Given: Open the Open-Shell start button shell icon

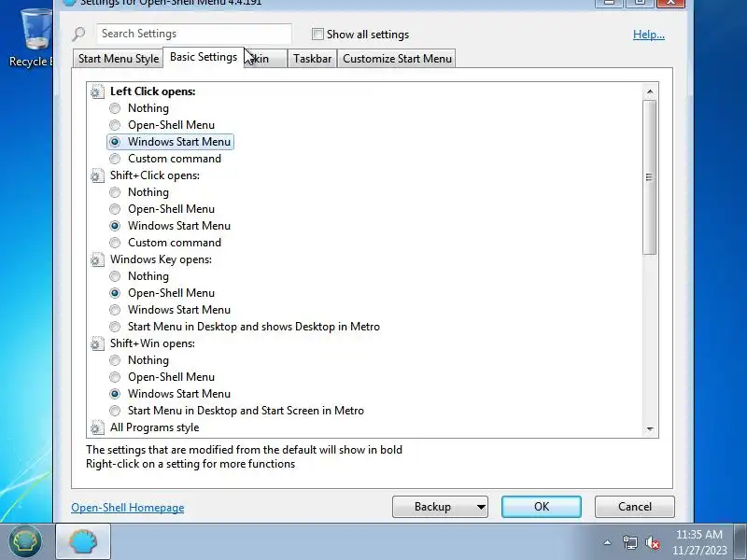Looking at the screenshot, I should click(x=25, y=541).
